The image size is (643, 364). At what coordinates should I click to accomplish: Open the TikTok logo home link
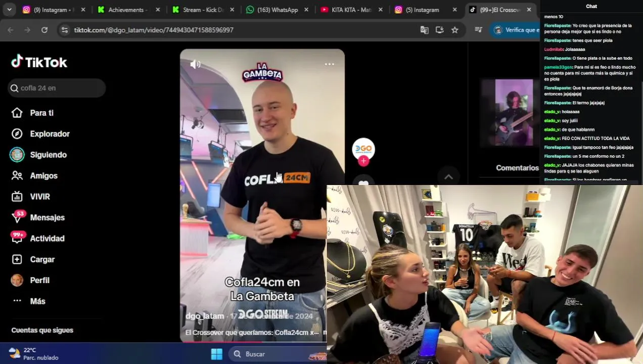[39, 62]
